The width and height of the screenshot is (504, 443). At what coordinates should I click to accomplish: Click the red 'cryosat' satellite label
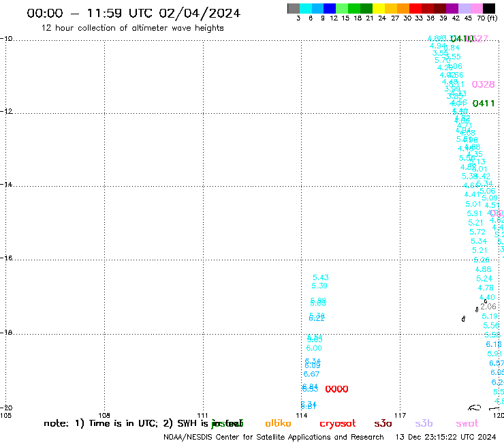[x=338, y=424]
